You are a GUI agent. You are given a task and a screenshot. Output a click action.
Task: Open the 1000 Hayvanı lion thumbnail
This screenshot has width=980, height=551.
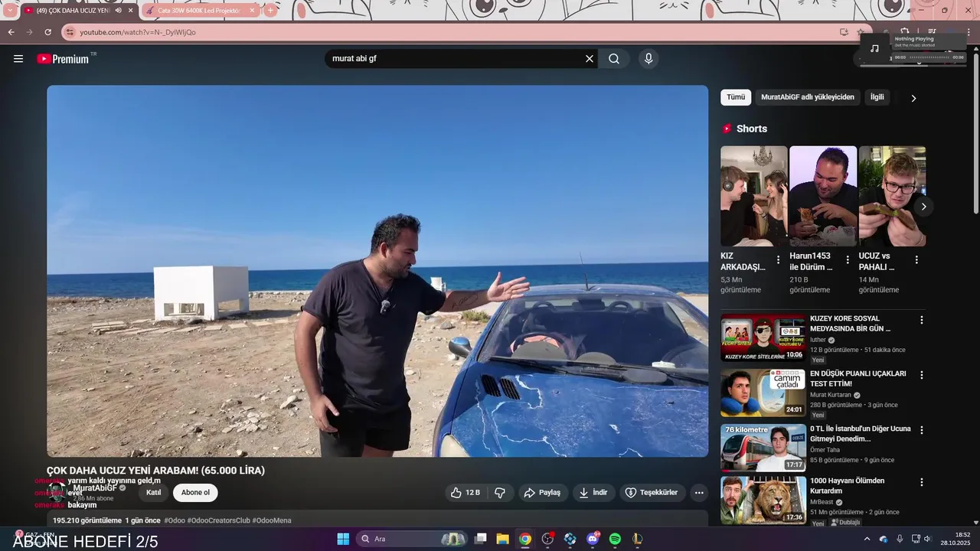[x=763, y=500]
